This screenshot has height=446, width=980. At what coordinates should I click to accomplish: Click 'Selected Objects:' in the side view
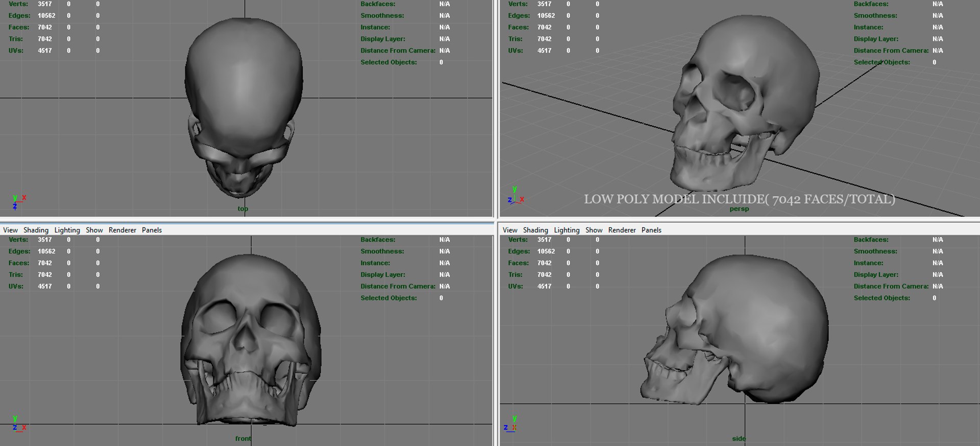coord(882,298)
